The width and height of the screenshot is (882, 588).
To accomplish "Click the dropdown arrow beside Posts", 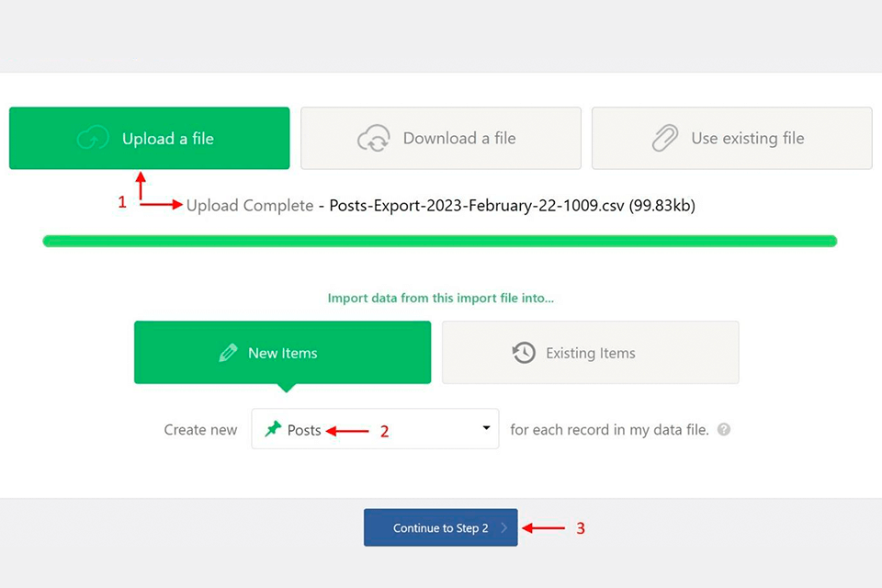I will point(486,428).
